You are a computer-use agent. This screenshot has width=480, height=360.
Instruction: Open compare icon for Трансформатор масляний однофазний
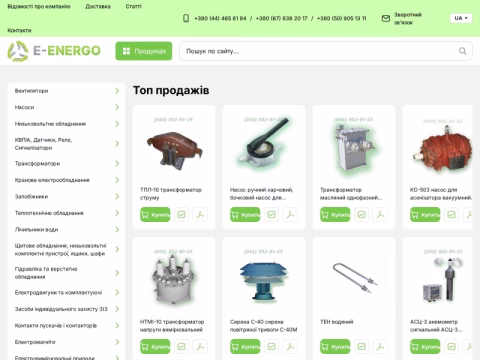[x=361, y=215]
